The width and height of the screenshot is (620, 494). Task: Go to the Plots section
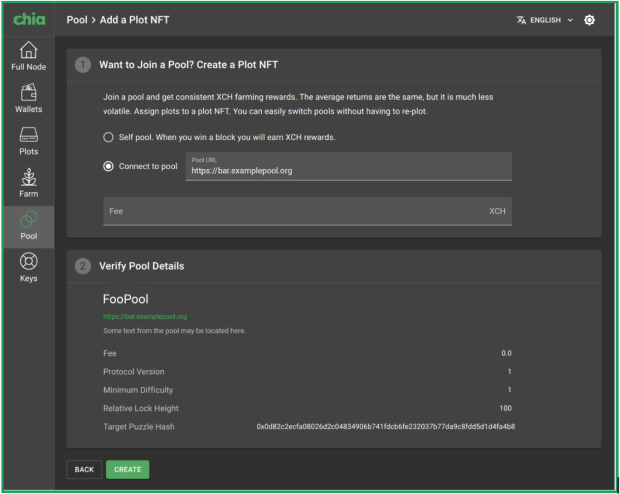(x=28, y=141)
